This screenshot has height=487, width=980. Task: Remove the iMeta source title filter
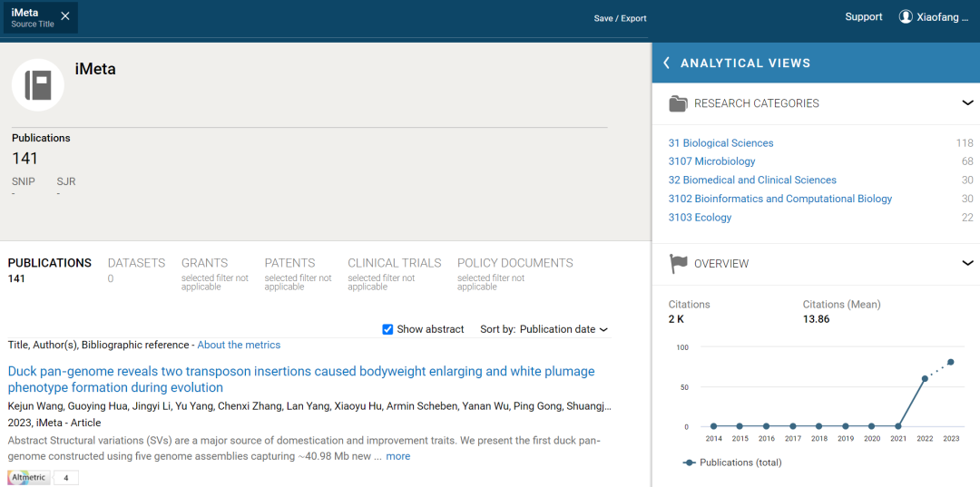pyautogui.click(x=65, y=16)
